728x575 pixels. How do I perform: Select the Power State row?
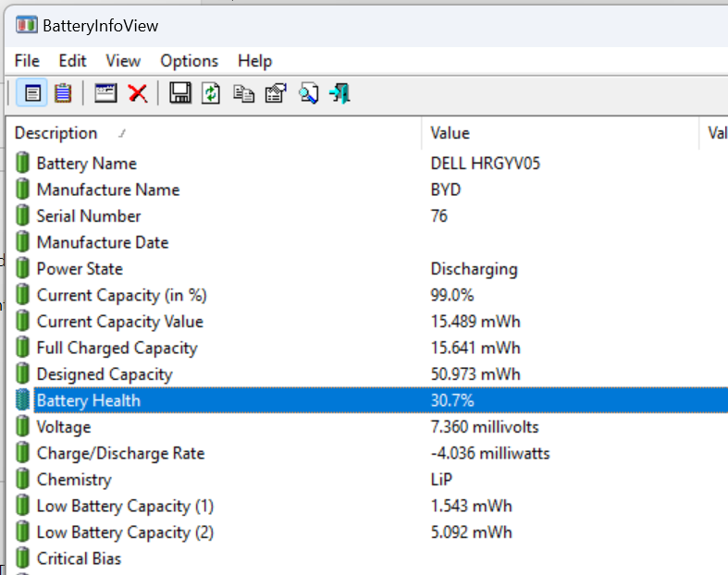pos(367,268)
